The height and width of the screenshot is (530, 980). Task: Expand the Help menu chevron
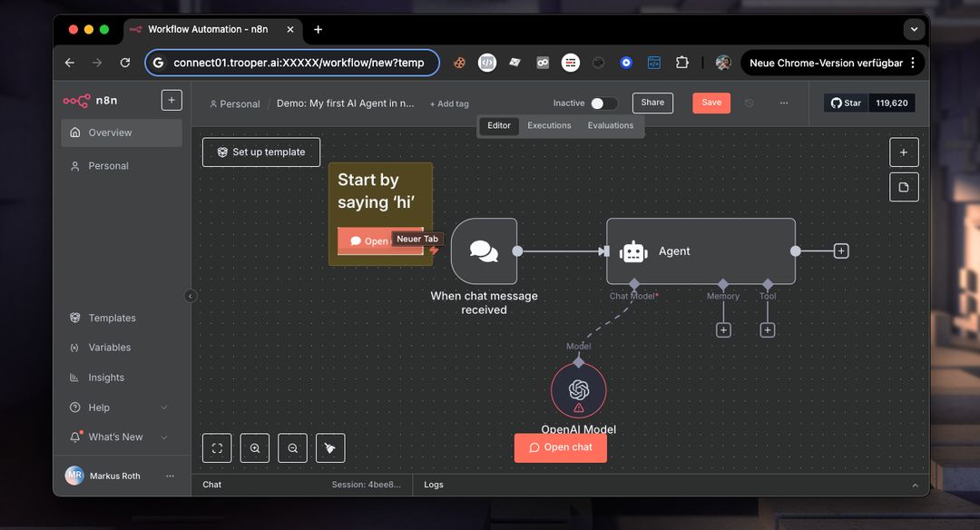click(x=164, y=407)
